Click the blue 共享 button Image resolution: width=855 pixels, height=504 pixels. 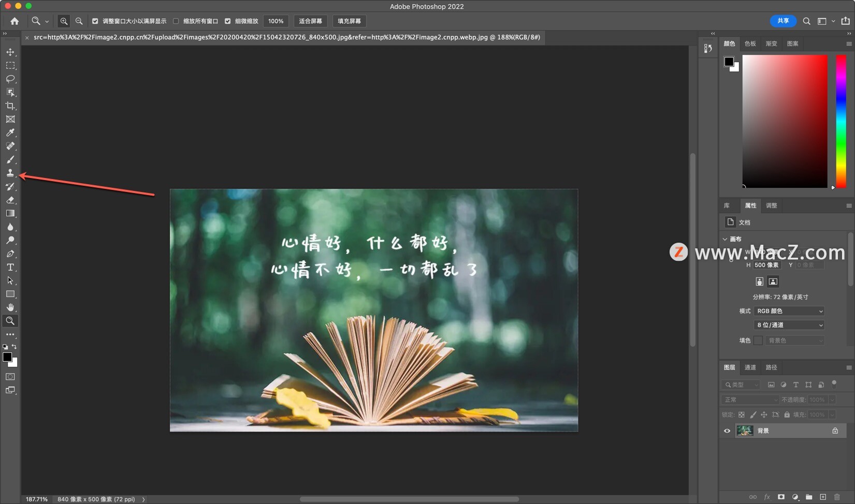(x=782, y=21)
